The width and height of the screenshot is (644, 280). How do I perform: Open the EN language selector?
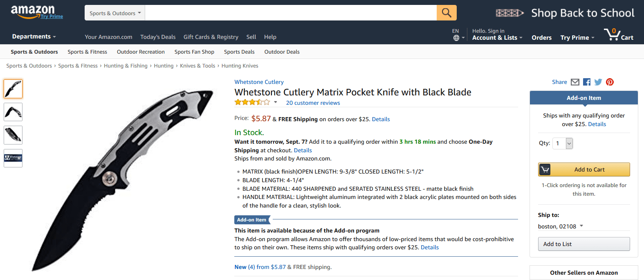(457, 34)
